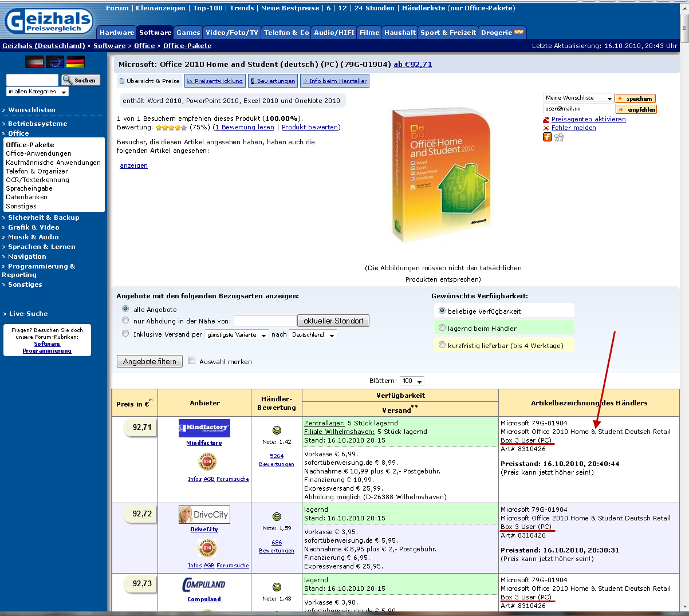Screen dimensions: 689x616
Task: Open the Hardware tab
Action: [117, 33]
